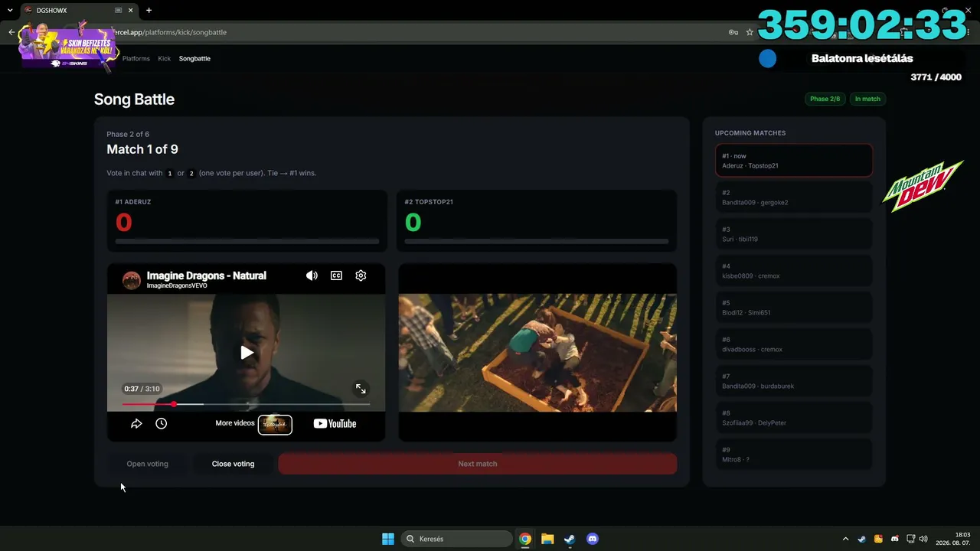Open the More videos thumbnail
Viewport: 980px width, 551px height.
pos(275,424)
